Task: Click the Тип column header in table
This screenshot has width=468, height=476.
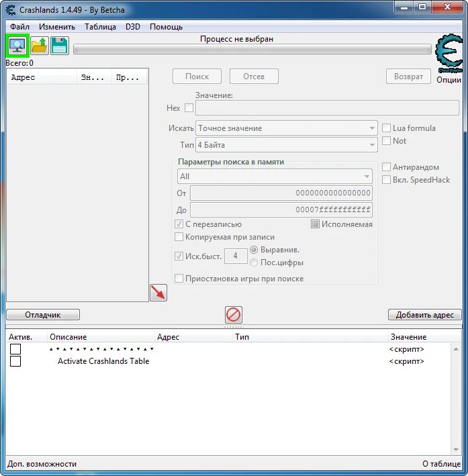Action: (x=310, y=336)
